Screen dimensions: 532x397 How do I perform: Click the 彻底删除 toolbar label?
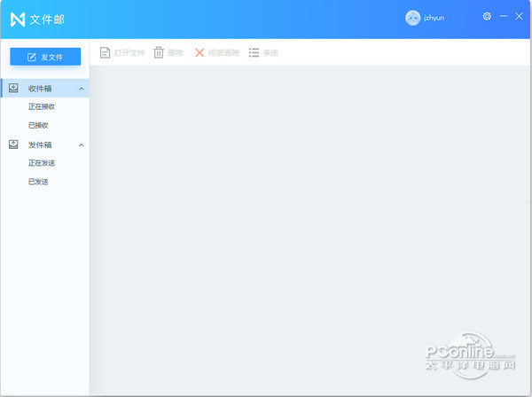(x=224, y=52)
